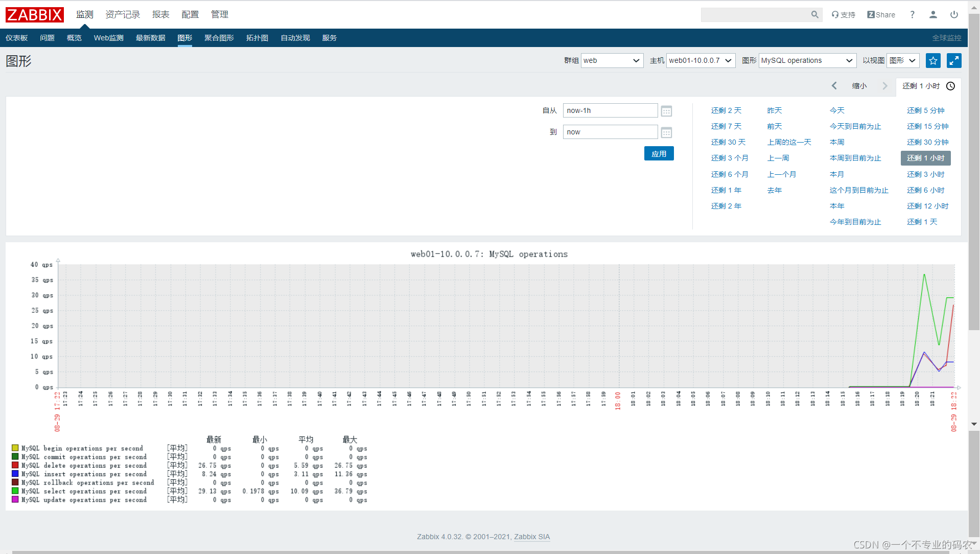
Task: Go to previous time period arrow
Action: (x=834, y=86)
